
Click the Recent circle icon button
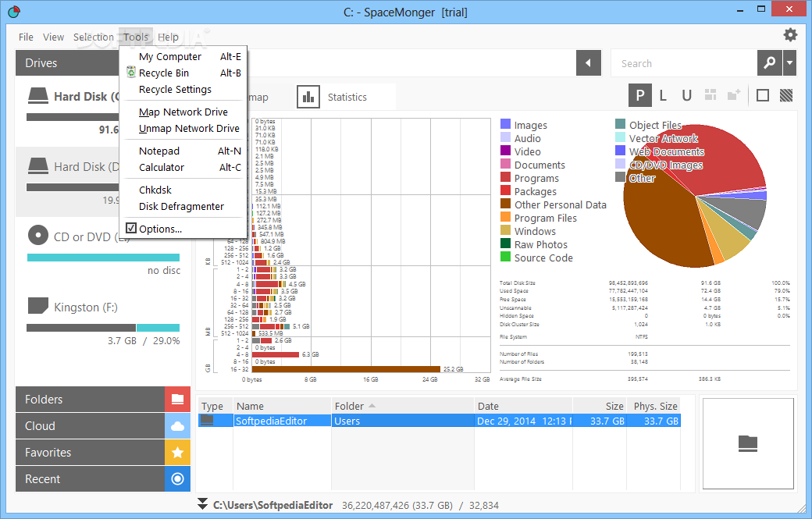pyautogui.click(x=178, y=478)
